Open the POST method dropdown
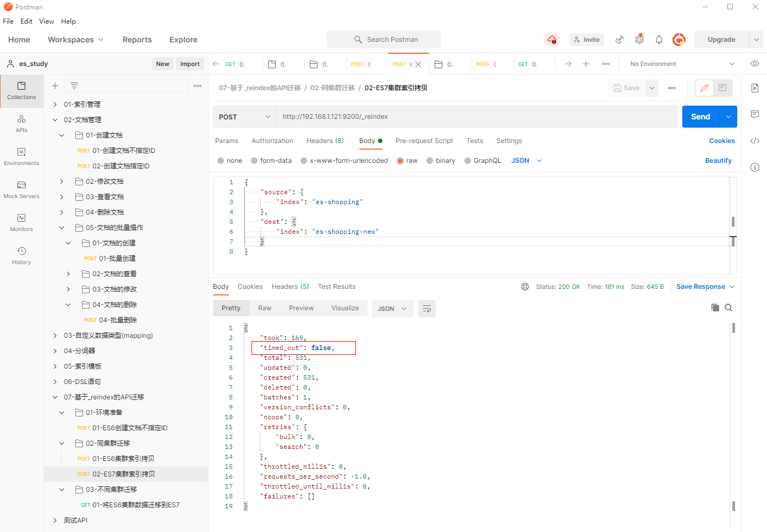This screenshot has height=532, width=767. tap(244, 117)
